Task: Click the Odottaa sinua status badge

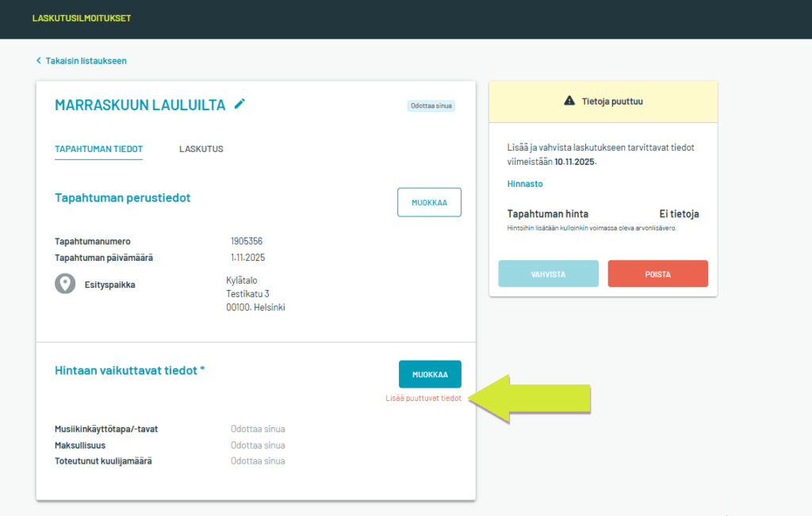Action: point(431,105)
